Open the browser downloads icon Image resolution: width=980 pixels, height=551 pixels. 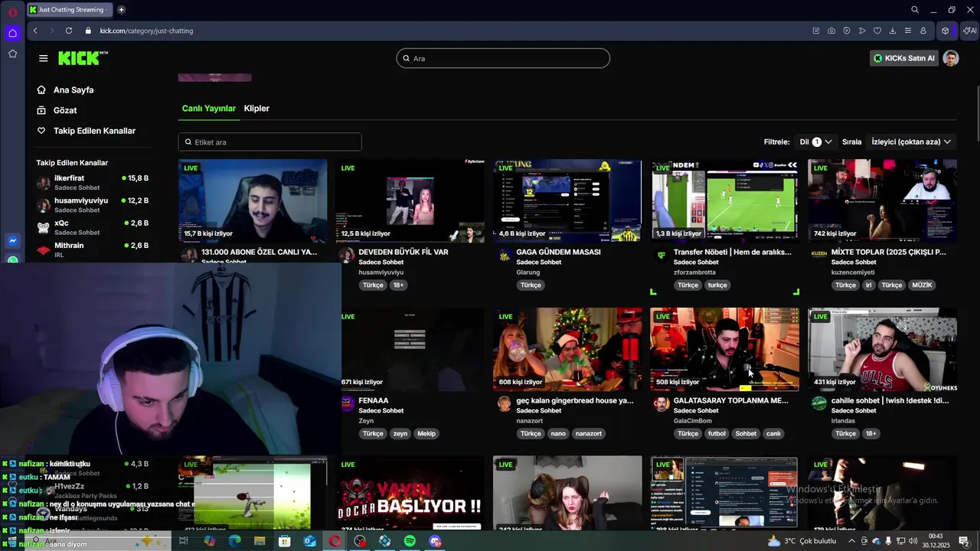tap(893, 31)
